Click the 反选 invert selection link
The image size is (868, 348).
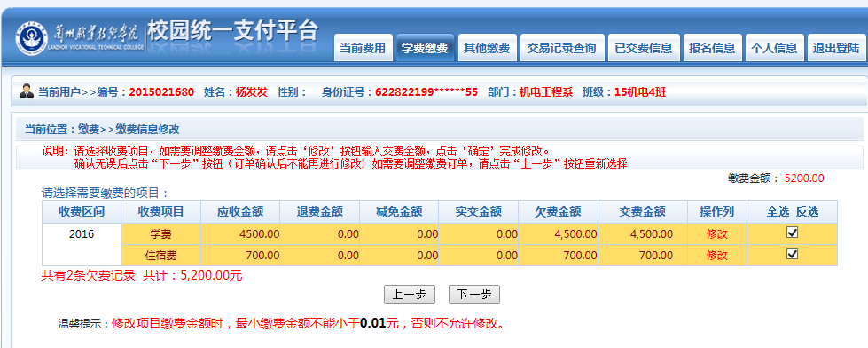[807, 211]
